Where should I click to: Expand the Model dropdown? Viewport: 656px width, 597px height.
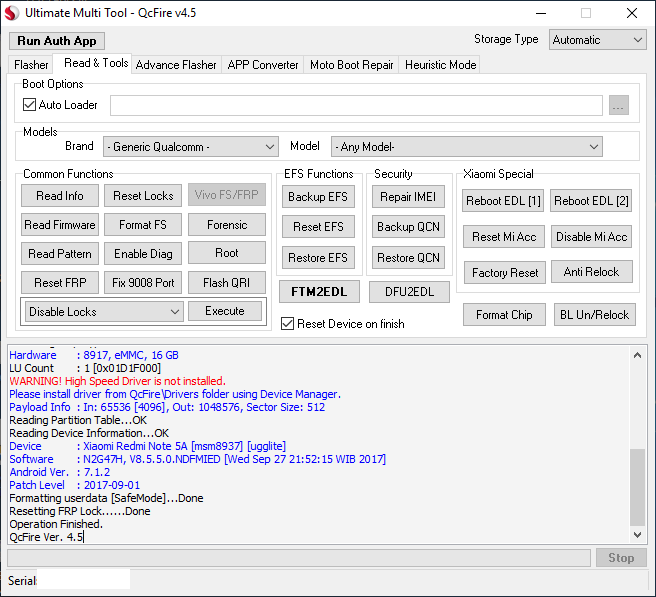click(466, 147)
